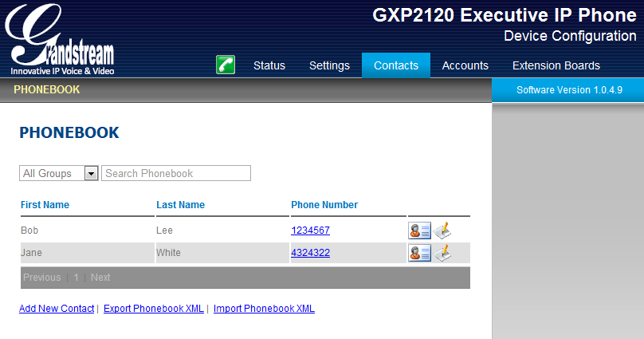This screenshot has height=339, width=644.
Task: Select the first name Jane cell
Action: click(31, 252)
